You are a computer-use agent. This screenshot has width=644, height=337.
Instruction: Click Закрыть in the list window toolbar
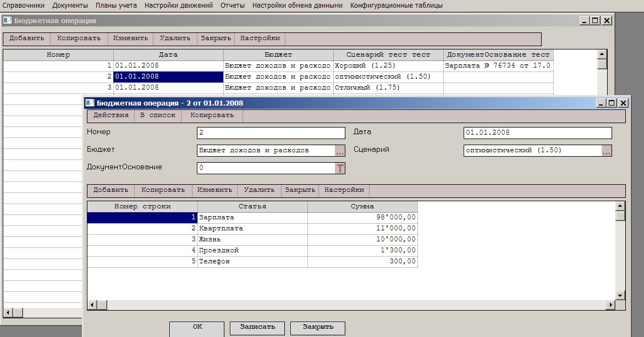pos(216,38)
